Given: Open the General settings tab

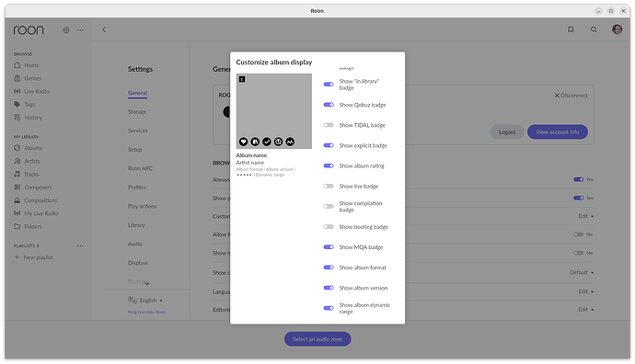Looking at the screenshot, I should pyautogui.click(x=138, y=93).
